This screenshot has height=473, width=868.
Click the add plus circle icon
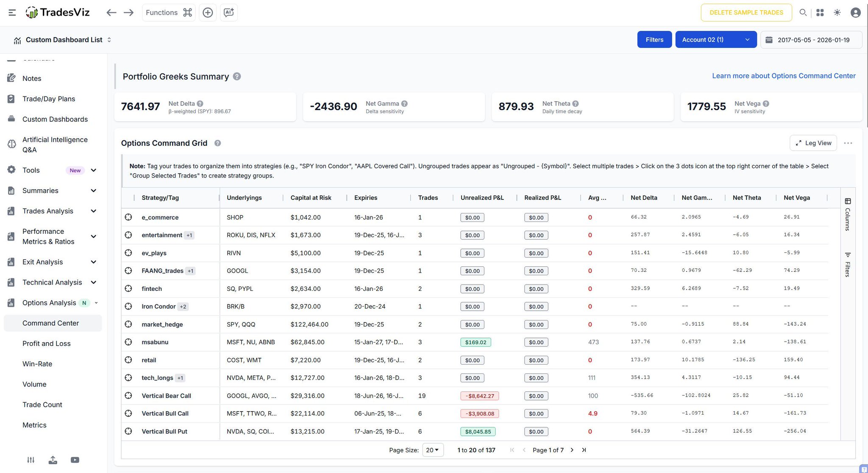[208, 13]
